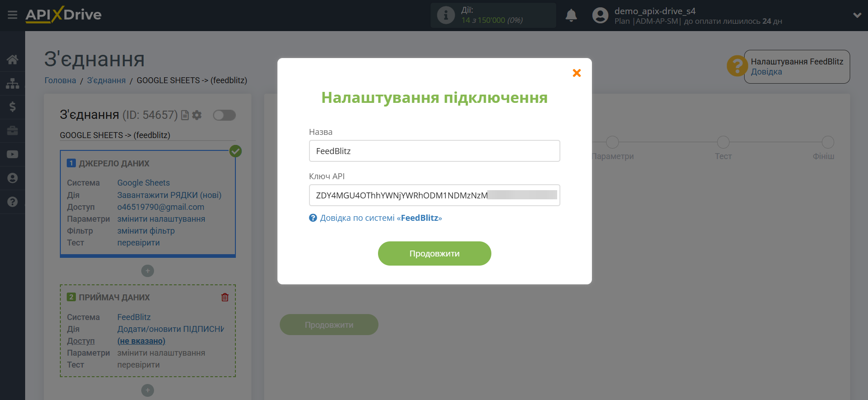The image size is (868, 400).
Task: Open the connections sitemap sidebar icon
Action: click(12, 83)
